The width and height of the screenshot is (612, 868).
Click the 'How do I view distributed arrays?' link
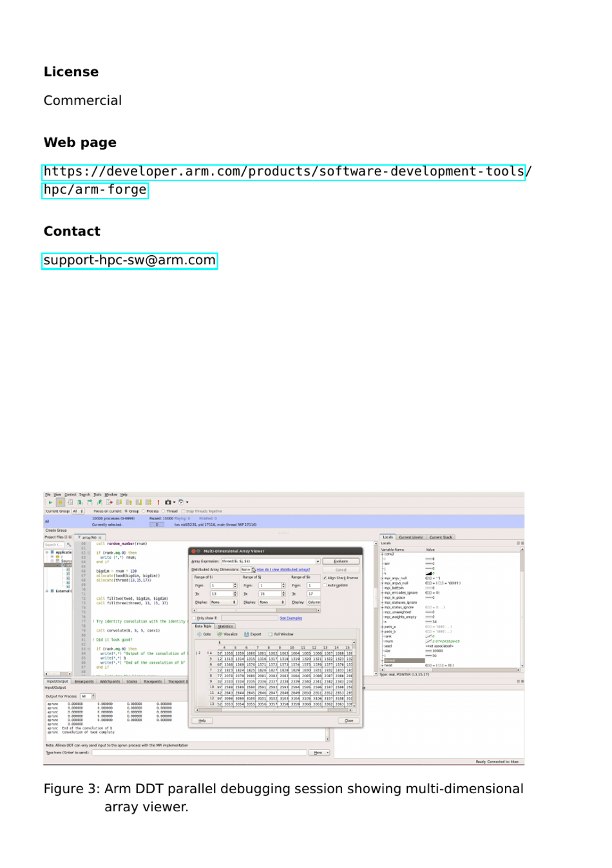[283, 570]
